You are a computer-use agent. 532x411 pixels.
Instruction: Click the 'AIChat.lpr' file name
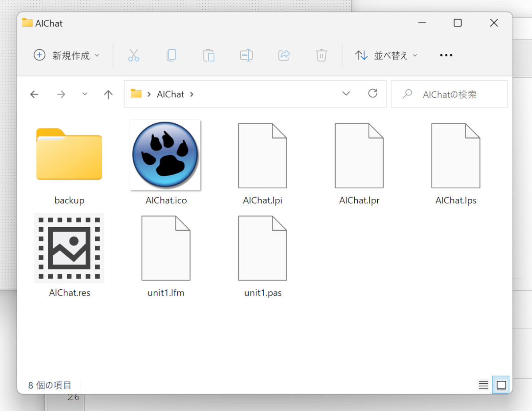(360, 201)
